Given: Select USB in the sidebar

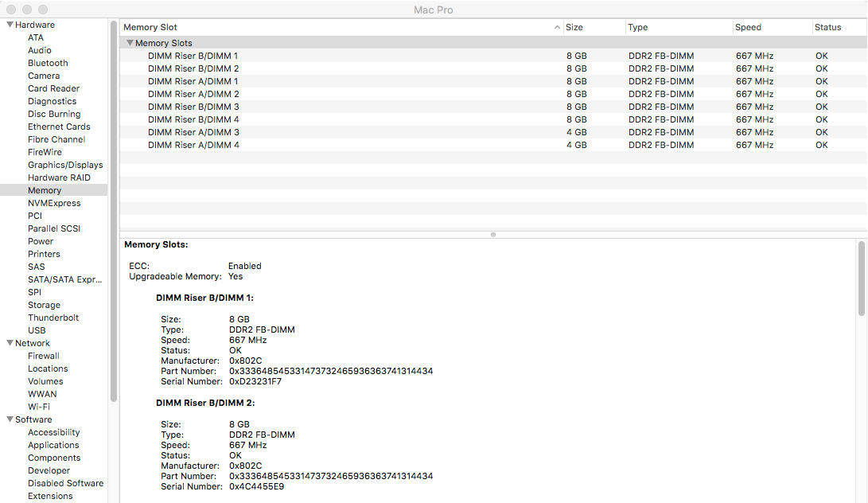Looking at the screenshot, I should coord(37,330).
